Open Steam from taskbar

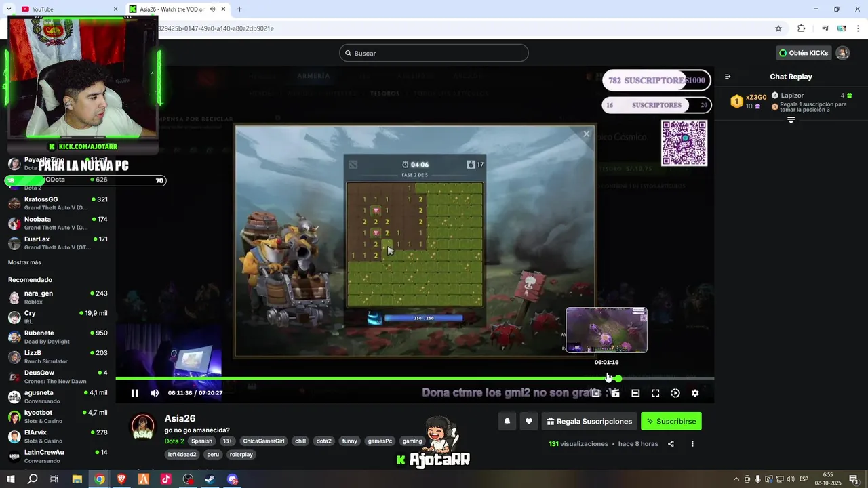click(210, 479)
